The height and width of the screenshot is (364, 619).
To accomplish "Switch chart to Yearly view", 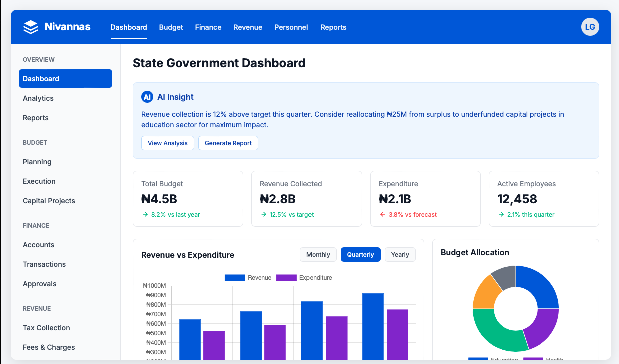I will tap(400, 255).
